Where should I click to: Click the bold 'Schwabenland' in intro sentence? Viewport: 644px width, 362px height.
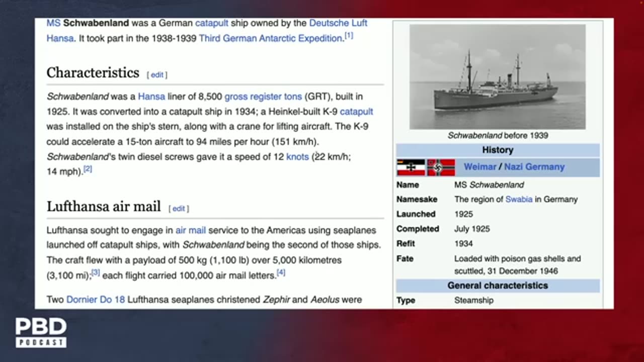pos(96,23)
